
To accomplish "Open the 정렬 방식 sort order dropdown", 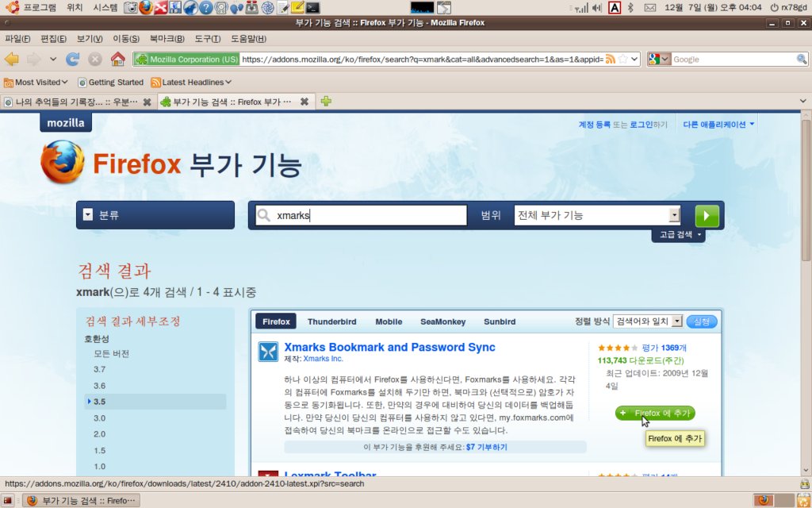I will pos(648,321).
